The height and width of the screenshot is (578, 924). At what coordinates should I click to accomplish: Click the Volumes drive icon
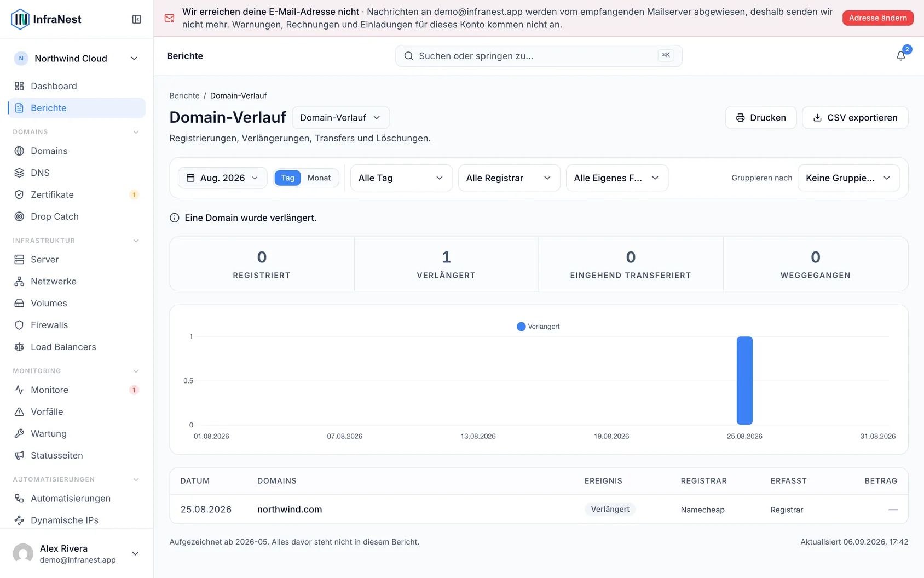point(19,303)
